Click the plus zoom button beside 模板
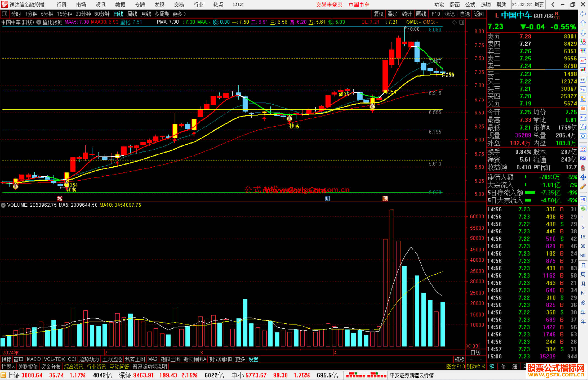 tap(471, 359)
